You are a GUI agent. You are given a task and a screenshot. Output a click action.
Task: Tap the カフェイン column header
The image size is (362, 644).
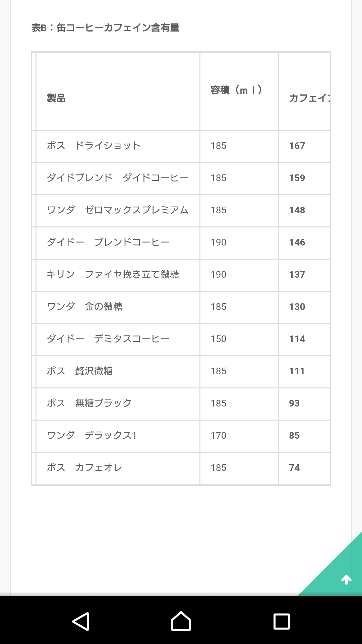click(309, 98)
